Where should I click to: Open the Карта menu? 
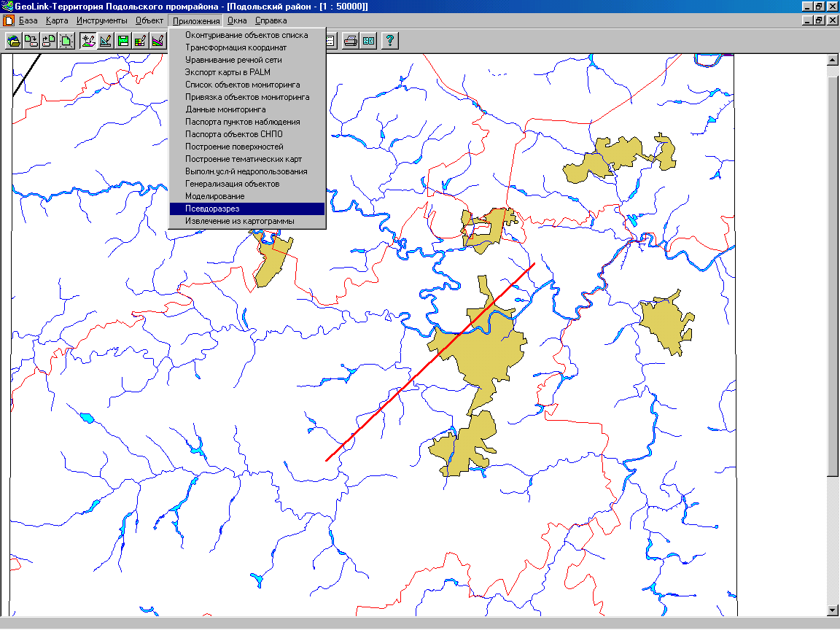[x=57, y=21]
